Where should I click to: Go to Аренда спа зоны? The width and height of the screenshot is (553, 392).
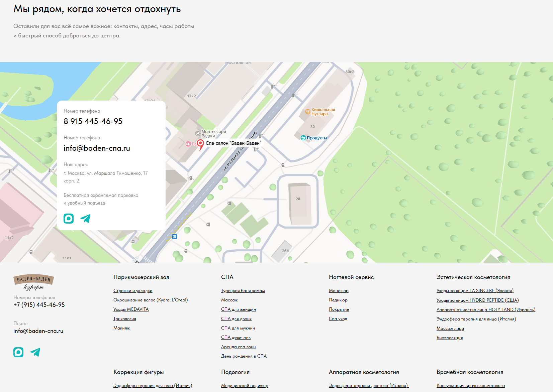[x=239, y=347]
